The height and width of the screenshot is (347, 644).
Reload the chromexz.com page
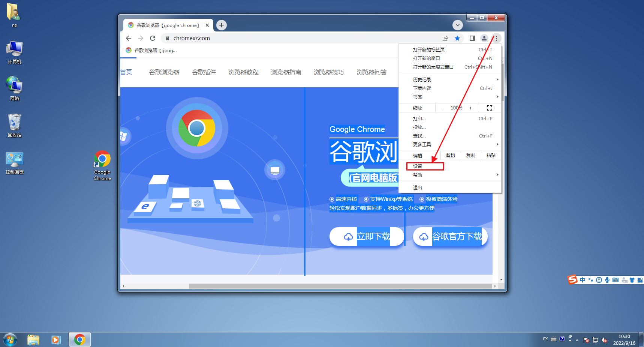(153, 38)
